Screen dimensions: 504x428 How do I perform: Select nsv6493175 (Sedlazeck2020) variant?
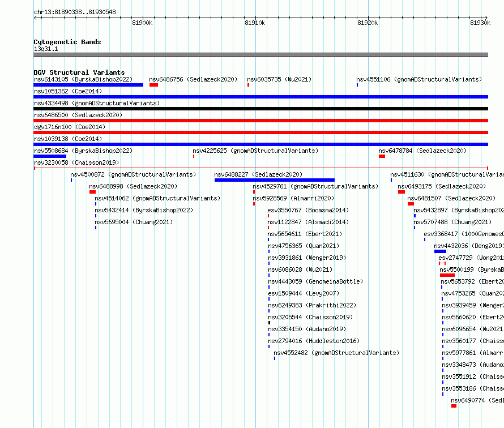(x=442, y=186)
